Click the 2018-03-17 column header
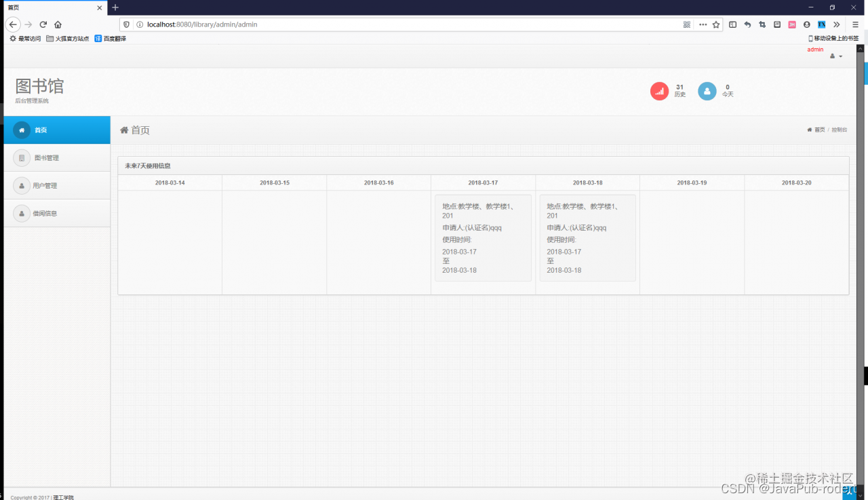 pyautogui.click(x=484, y=182)
